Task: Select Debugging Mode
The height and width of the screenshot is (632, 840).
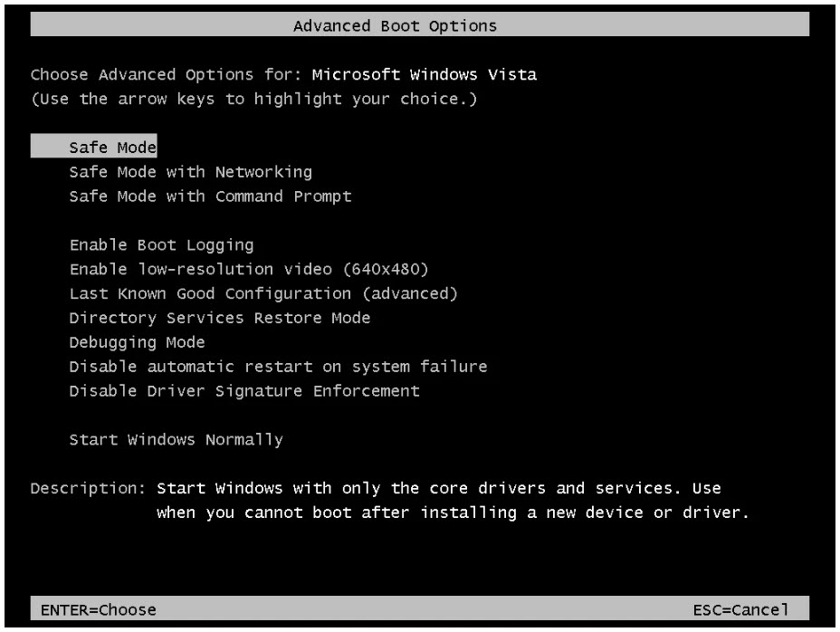Action: 136,342
